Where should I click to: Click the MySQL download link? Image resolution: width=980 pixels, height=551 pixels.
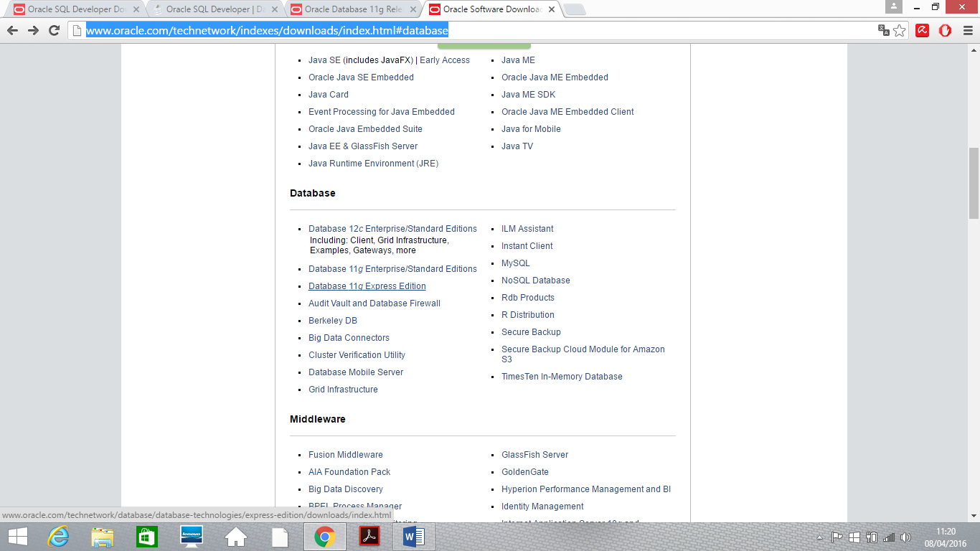pos(515,263)
